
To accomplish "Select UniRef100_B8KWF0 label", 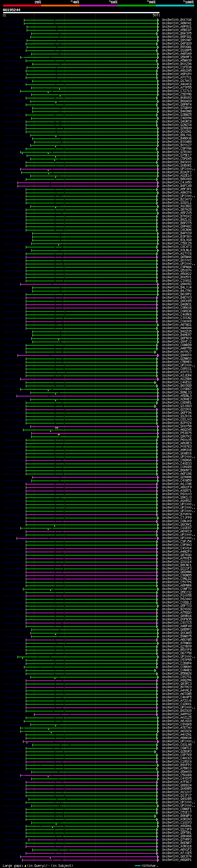I will 176,816.
